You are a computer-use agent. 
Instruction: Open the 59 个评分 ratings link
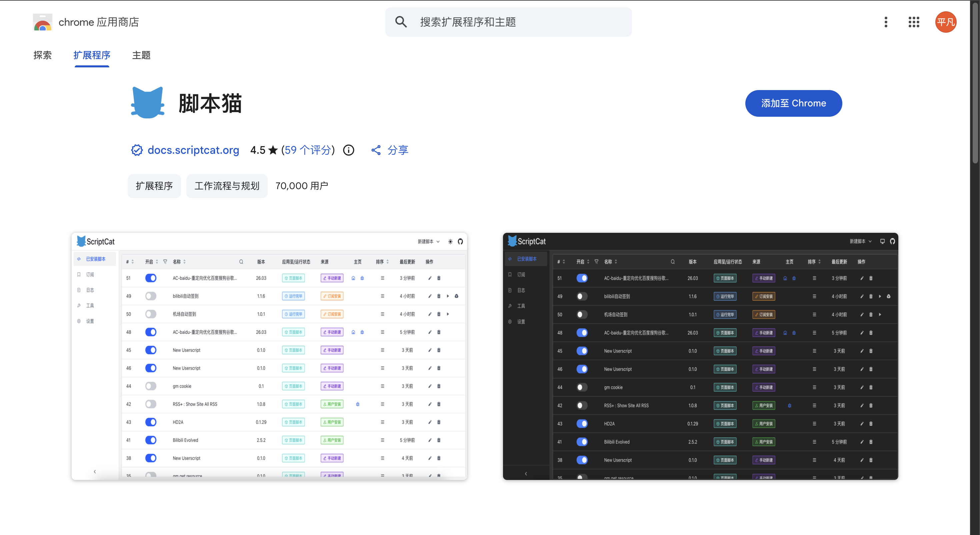(308, 150)
